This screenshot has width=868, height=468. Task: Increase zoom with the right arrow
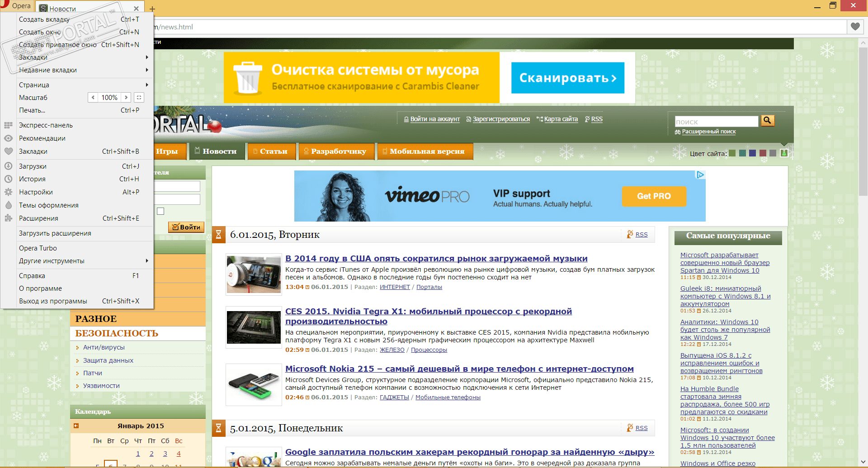[x=126, y=97]
